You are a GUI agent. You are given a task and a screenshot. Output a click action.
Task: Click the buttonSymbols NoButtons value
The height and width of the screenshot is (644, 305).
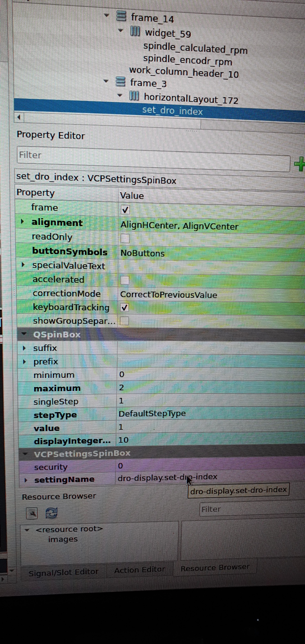[142, 253]
